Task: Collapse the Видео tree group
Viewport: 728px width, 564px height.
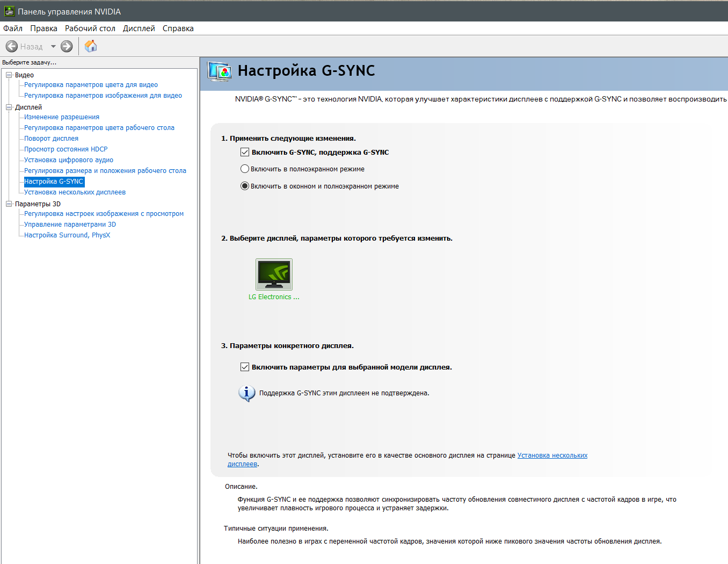Action: coord(9,75)
